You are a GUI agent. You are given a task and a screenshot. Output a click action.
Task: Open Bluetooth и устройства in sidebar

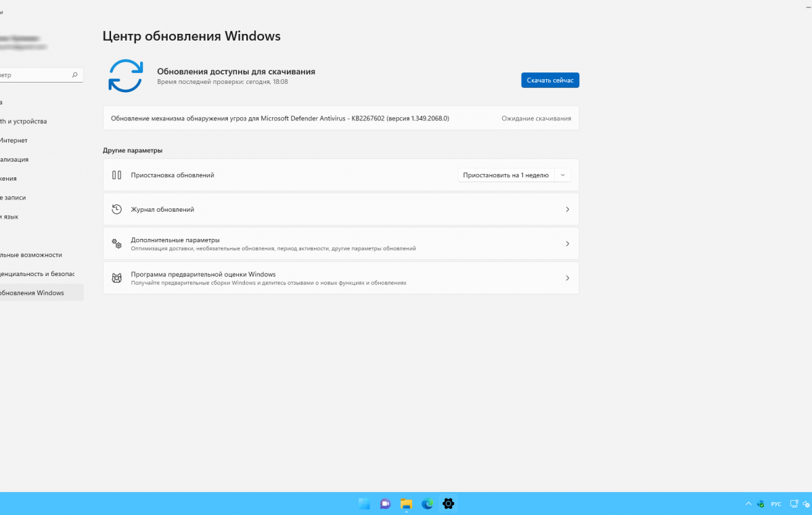(x=42, y=121)
